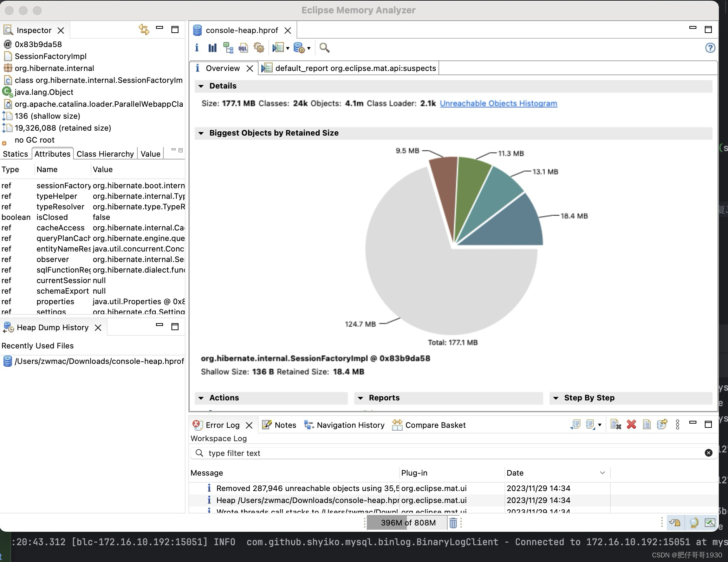
Task: Collapse the Step By Step section
Action: (x=556, y=398)
